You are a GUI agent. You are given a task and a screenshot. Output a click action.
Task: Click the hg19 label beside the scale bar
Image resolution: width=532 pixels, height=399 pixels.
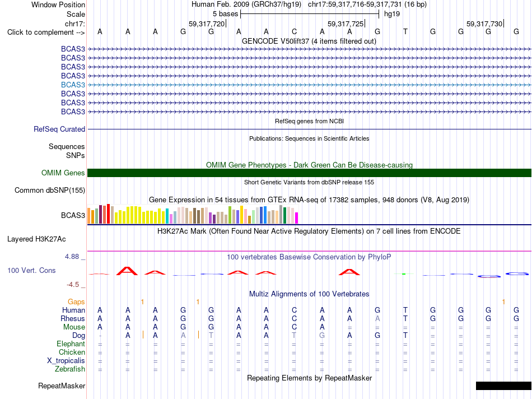click(392, 14)
